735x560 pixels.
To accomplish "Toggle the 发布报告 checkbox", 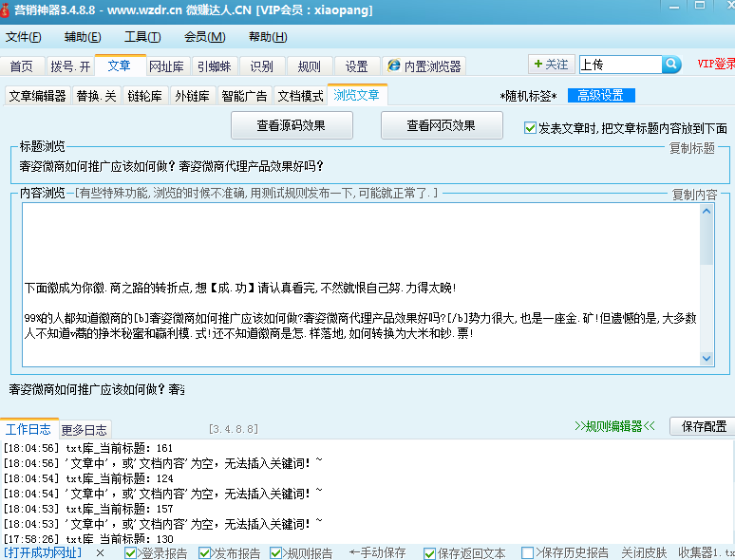I will 204,553.
